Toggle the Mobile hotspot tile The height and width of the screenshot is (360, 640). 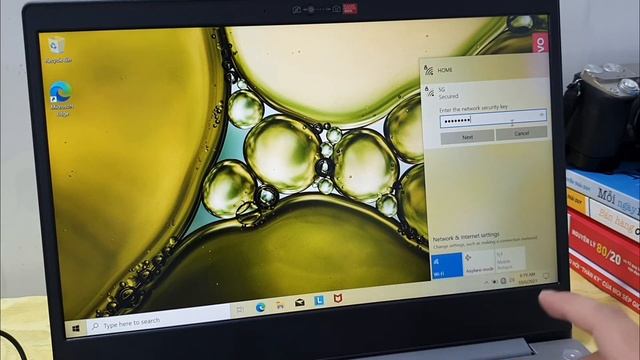point(510,258)
